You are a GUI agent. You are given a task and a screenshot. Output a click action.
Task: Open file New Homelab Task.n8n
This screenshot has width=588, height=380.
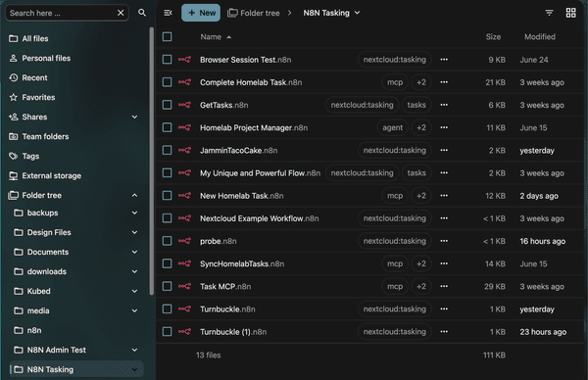(241, 196)
